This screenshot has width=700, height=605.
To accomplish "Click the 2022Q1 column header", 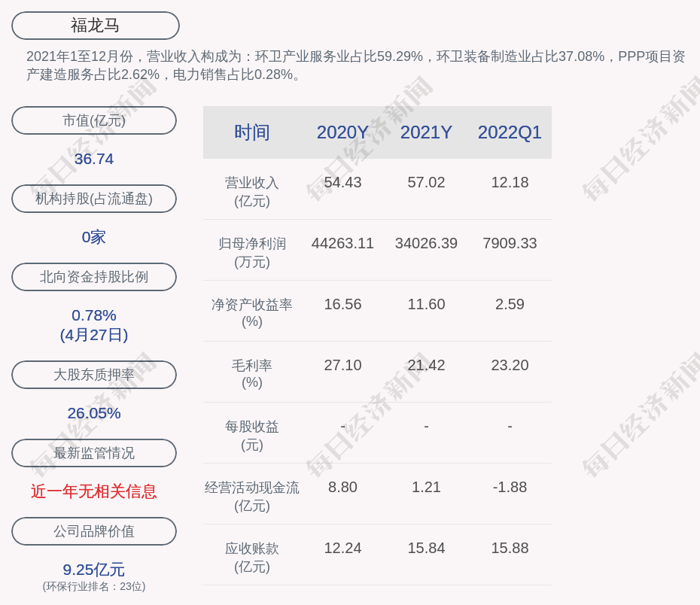I will click(x=510, y=132).
